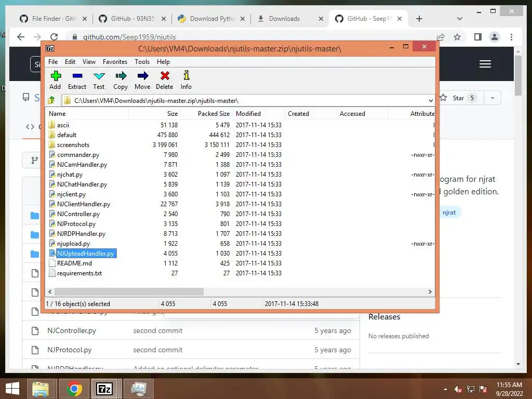Open the View menu
The height and width of the screenshot is (399, 532).
point(89,62)
